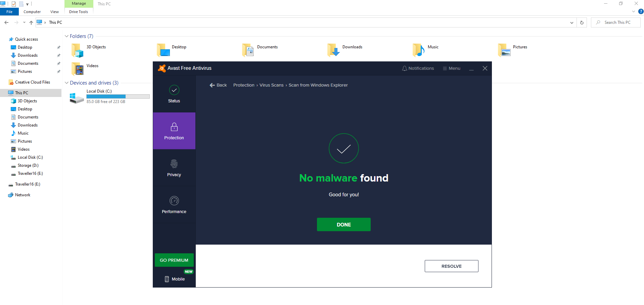The image size is (644, 305).
Task: Select Network in navigation pane
Action: (x=22, y=195)
